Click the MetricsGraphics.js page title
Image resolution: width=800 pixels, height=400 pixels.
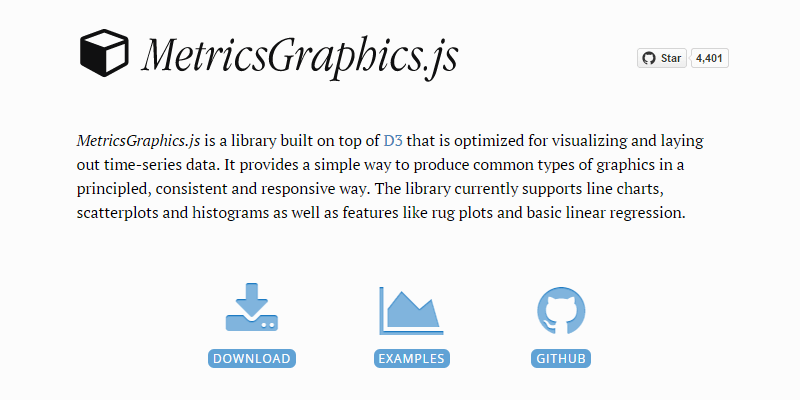[300, 54]
